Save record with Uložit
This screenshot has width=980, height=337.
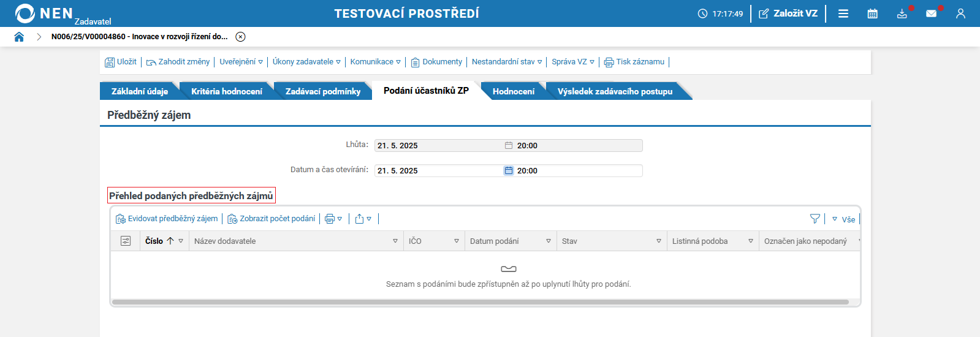[x=121, y=62]
